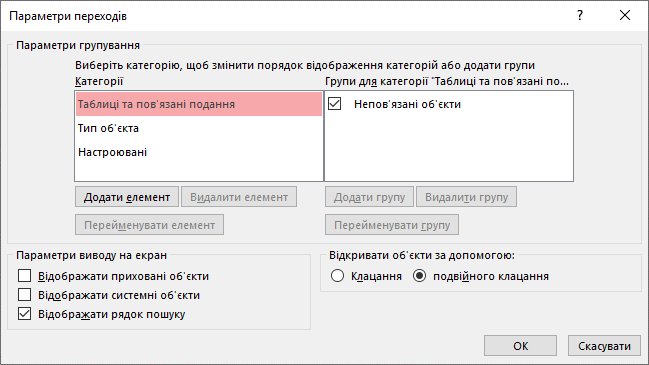This screenshot has height=365, width=649.
Task: Click the Видалити групу button
Action: (466, 197)
